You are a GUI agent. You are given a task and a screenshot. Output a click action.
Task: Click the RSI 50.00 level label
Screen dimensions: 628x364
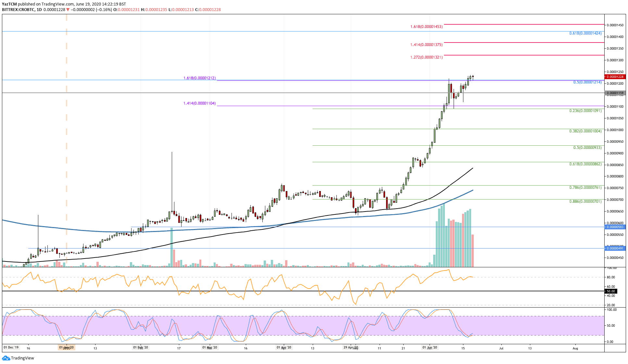611,291
